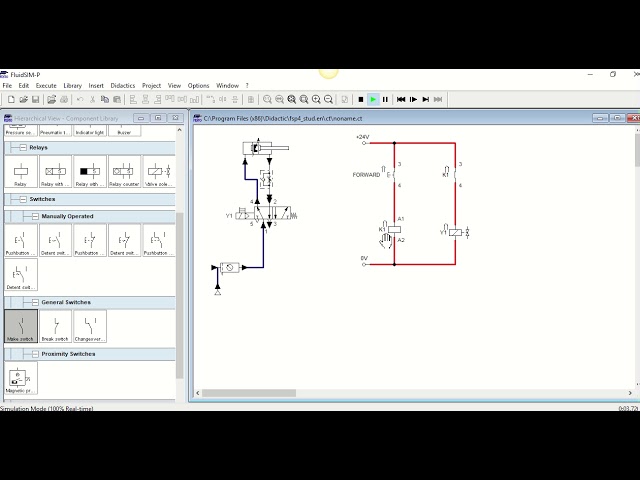Screen dimensions: 640x480
Task: Click the Zoom In magnifier icon
Action: (316, 99)
